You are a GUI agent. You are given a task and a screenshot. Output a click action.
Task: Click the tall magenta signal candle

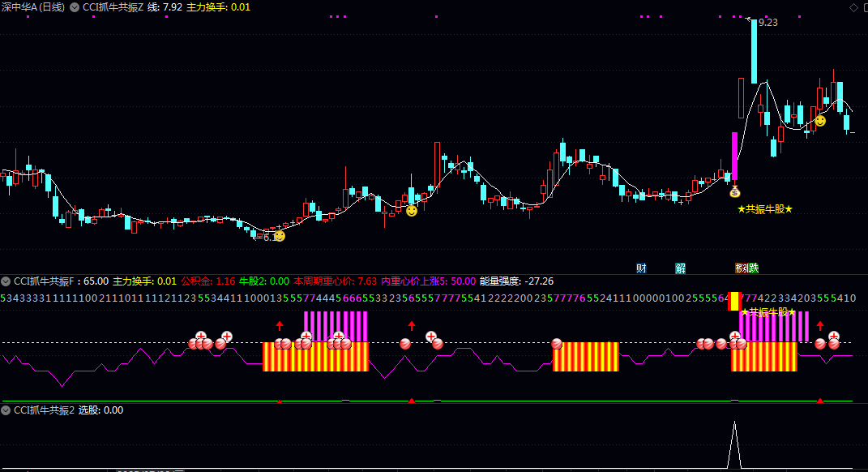pyautogui.click(x=734, y=156)
